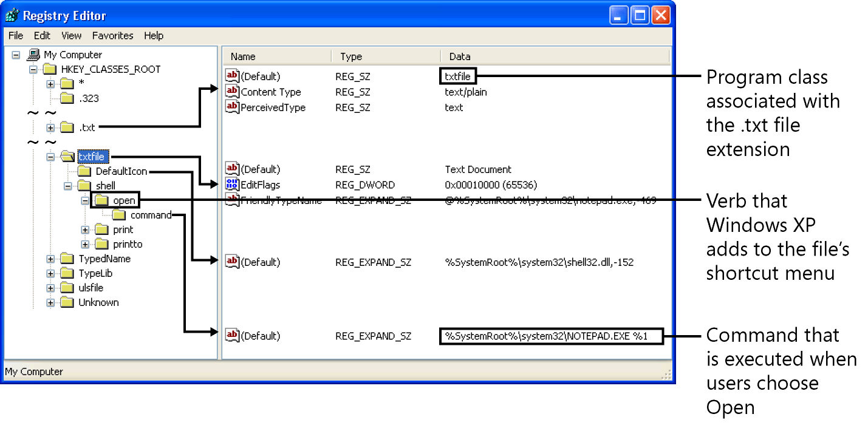The width and height of the screenshot is (868, 431).
Task: Click icon of (Default) value with shell32.dll data
Action: pyautogui.click(x=232, y=262)
